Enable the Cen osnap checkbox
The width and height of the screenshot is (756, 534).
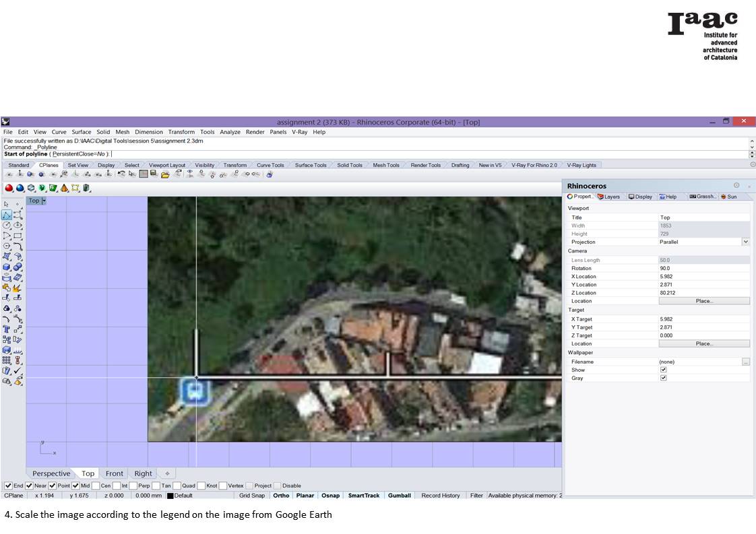(x=96, y=486)
